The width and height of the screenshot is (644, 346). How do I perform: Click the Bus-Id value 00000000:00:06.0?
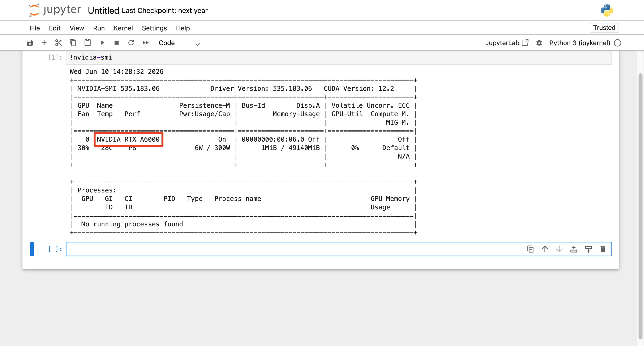coord(273,139)
